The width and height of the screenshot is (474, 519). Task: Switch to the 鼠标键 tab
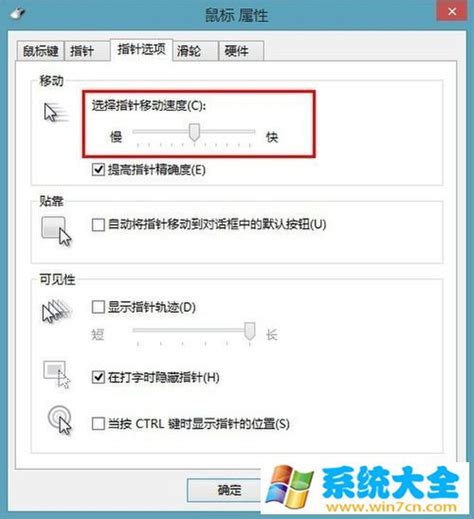click(40, 51)
